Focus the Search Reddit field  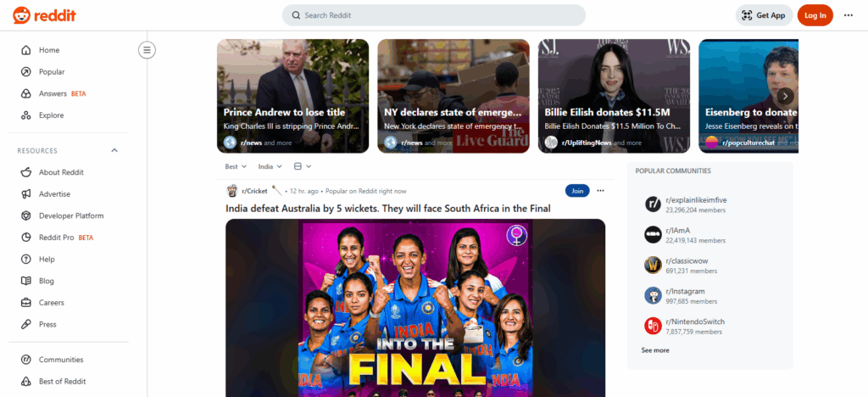click(433, 15)
